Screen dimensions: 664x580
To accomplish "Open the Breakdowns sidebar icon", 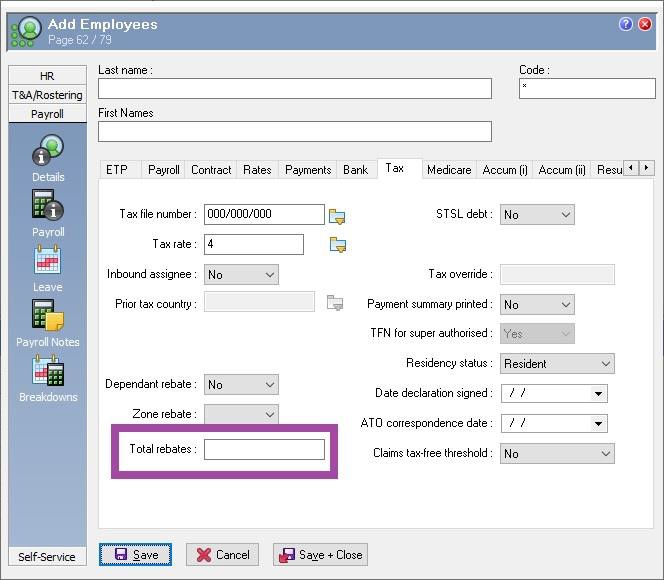I will tap(48, 373).
